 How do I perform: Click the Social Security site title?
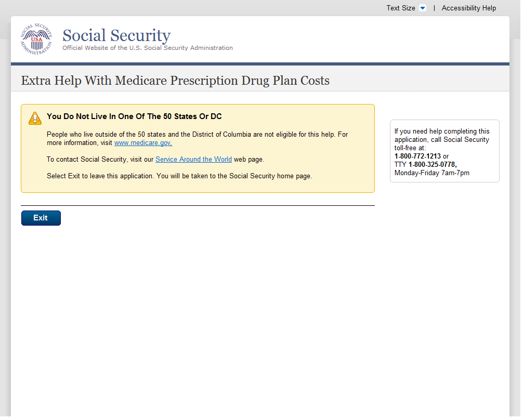[116, 35]
